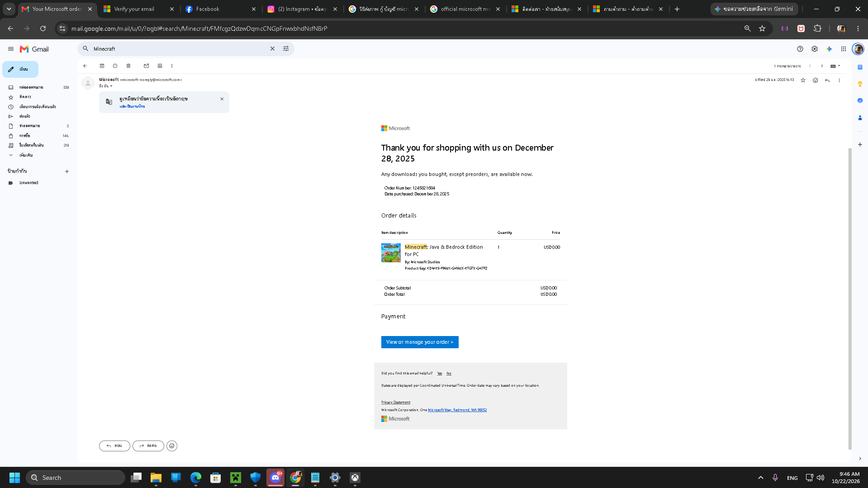The width and height of the screenshot is (868, 488).
Task: Click the Reply button below email
Action: (114, 446)
